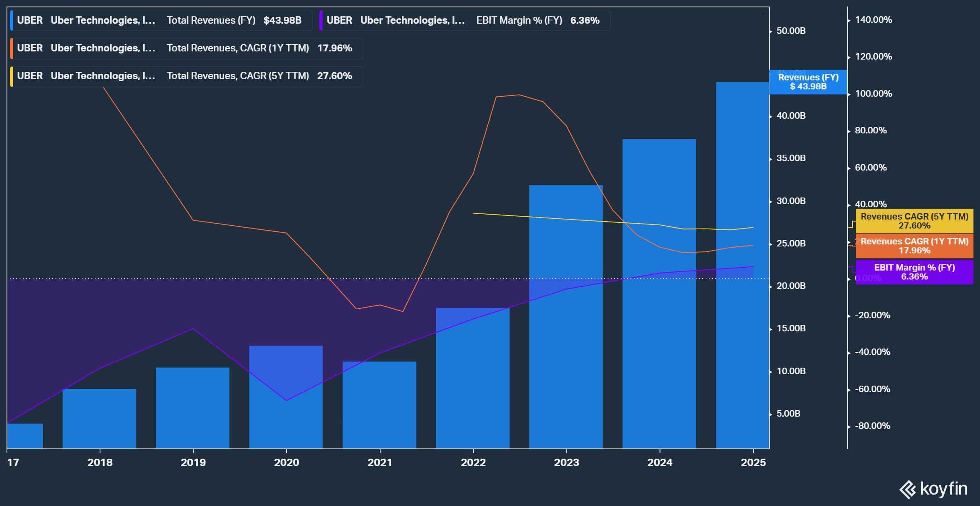
Task: Click the orange swatch of 1Y CAGR legend
Action: click(11, 48)
